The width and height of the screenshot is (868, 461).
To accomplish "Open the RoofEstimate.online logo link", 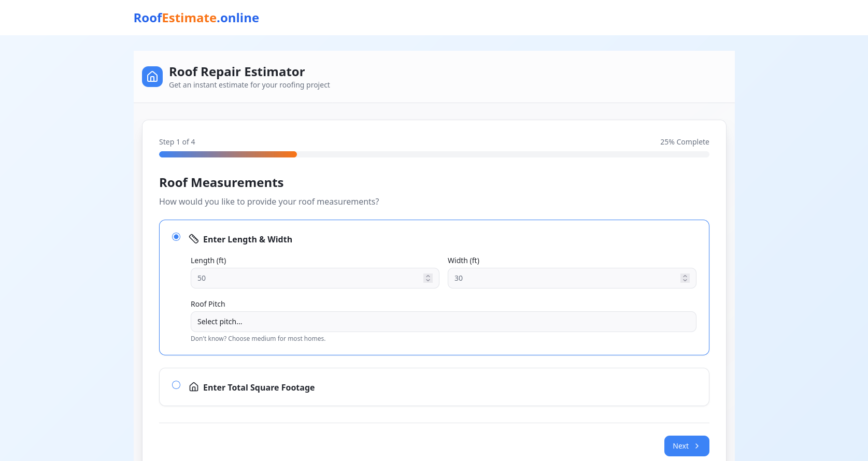I will (196, 18).
